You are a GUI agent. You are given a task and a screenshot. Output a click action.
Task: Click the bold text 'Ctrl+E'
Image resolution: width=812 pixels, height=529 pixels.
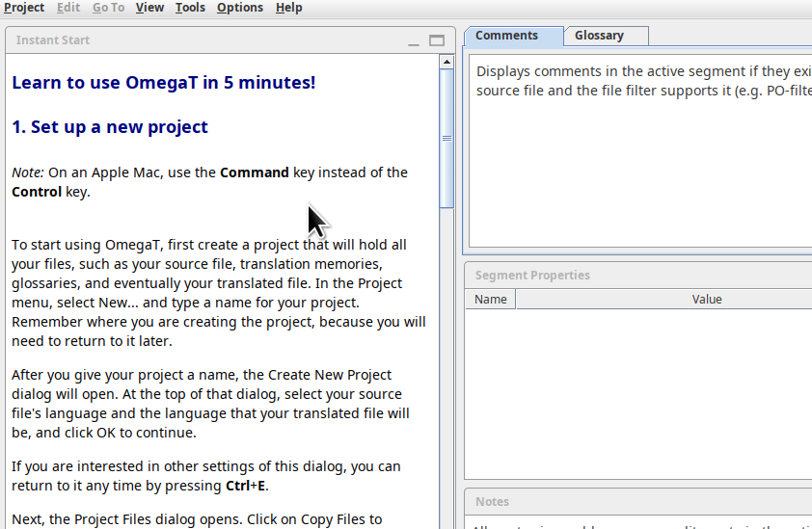(x=246, y=486)
